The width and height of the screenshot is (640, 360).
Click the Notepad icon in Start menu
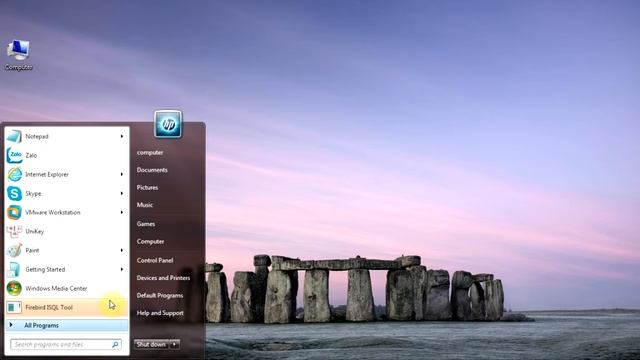(14, 136)
